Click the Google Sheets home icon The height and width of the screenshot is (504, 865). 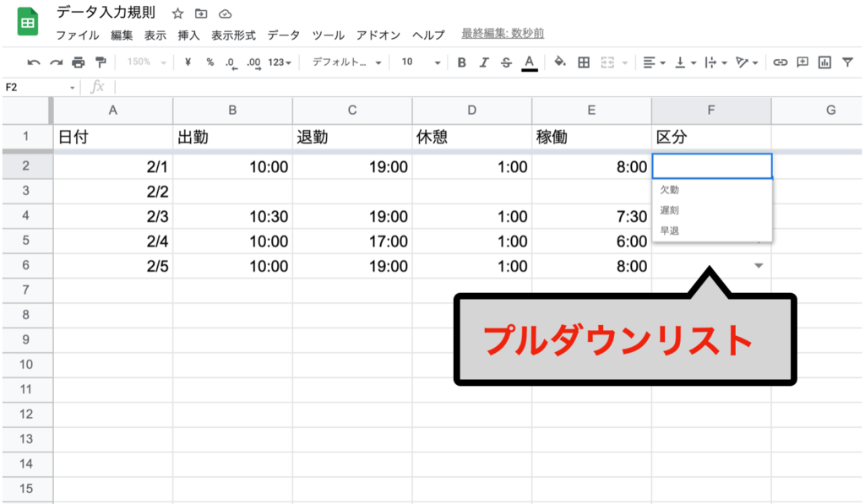(x=28, y=22)
